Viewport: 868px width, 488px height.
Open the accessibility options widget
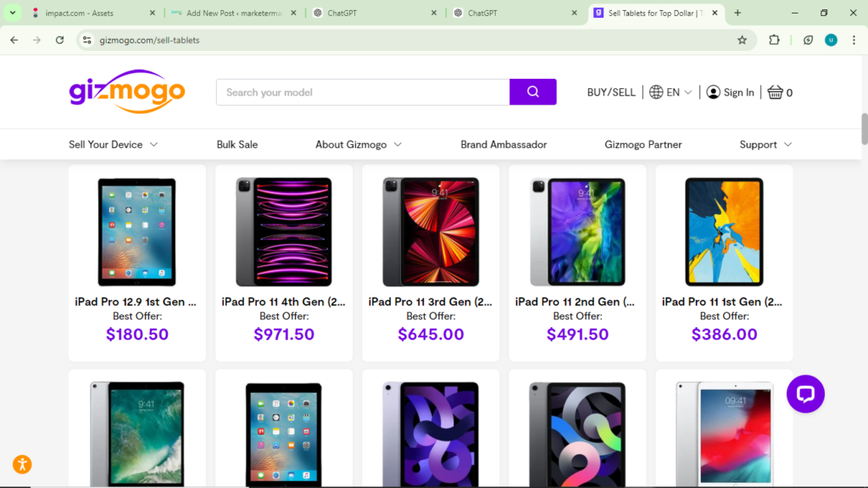[x=22, y=464]
